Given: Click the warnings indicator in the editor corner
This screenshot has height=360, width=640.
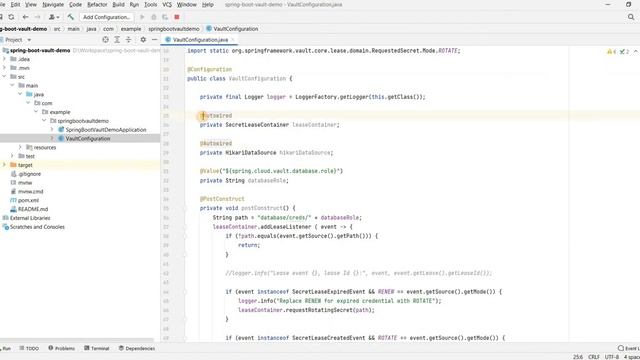Looking at the screenshot, I should click(x=611, y=51).
